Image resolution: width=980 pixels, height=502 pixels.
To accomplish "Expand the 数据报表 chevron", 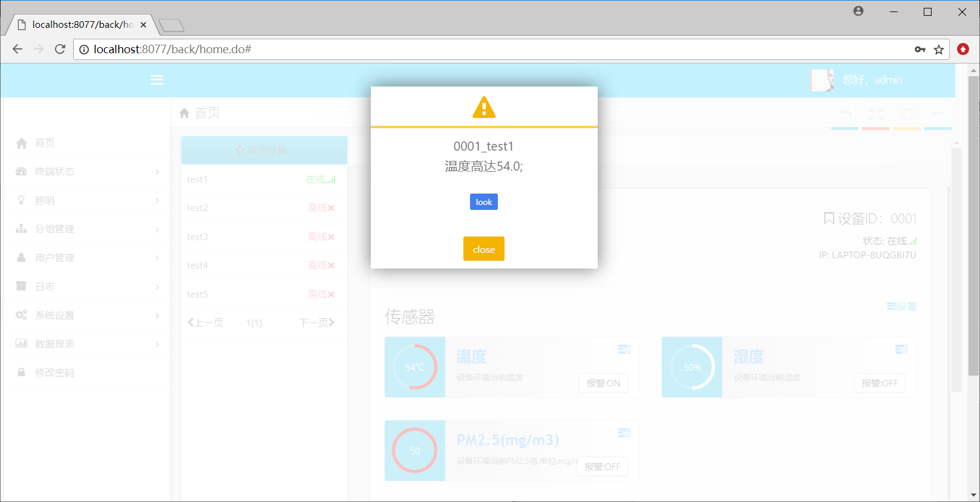I will (x=157, y=345).
